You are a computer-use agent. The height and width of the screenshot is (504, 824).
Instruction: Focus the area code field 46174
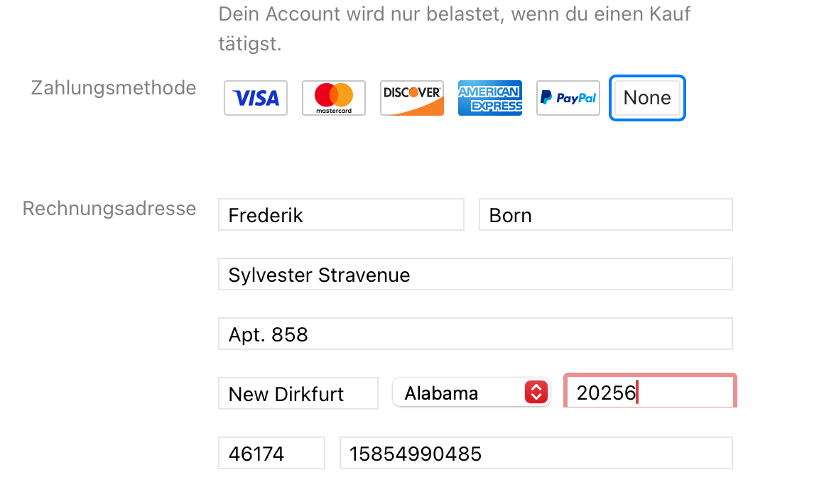click(x=271, y=454)
